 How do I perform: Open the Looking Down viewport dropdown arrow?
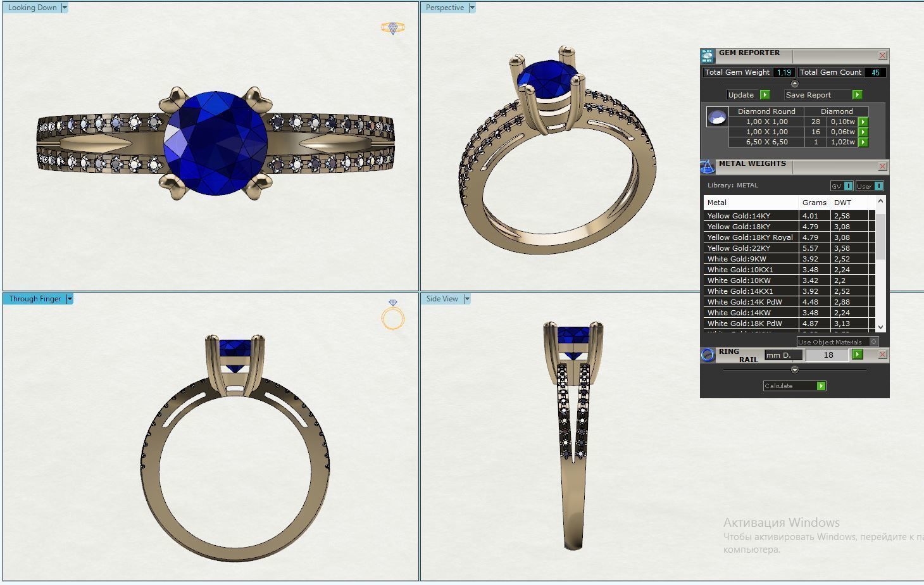(x=65, y=8)
